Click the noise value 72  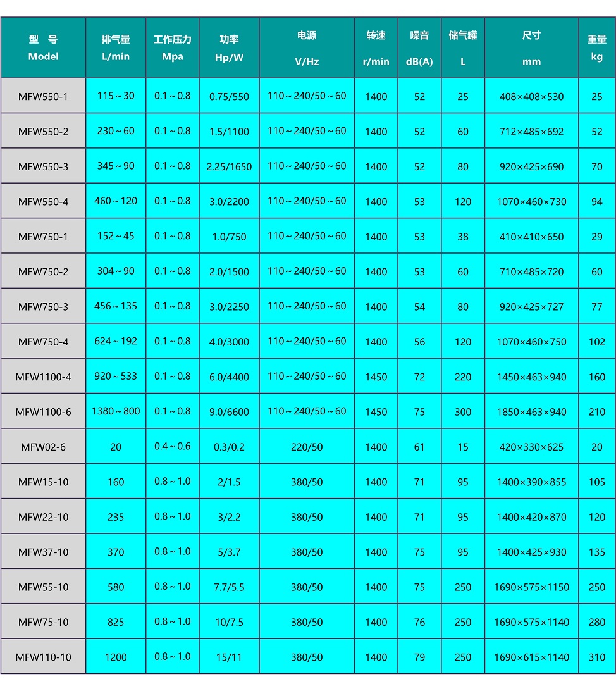coord(419,377)
